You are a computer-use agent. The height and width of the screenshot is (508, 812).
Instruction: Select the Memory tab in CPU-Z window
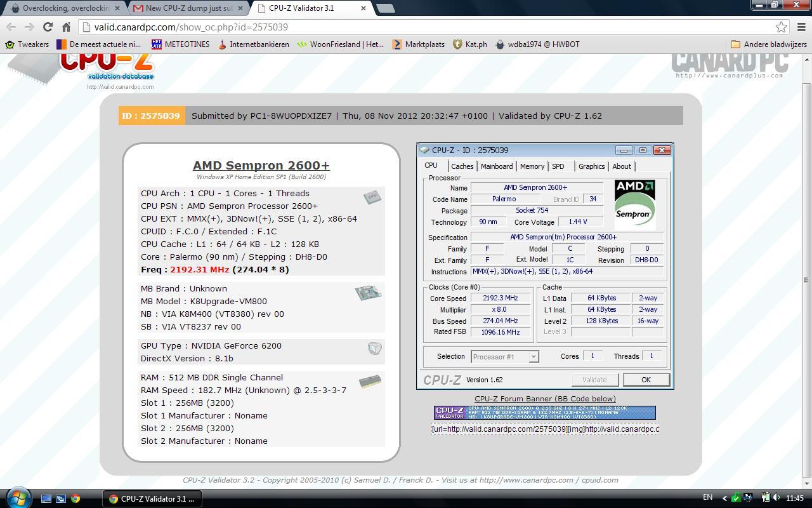pos(532,166)
